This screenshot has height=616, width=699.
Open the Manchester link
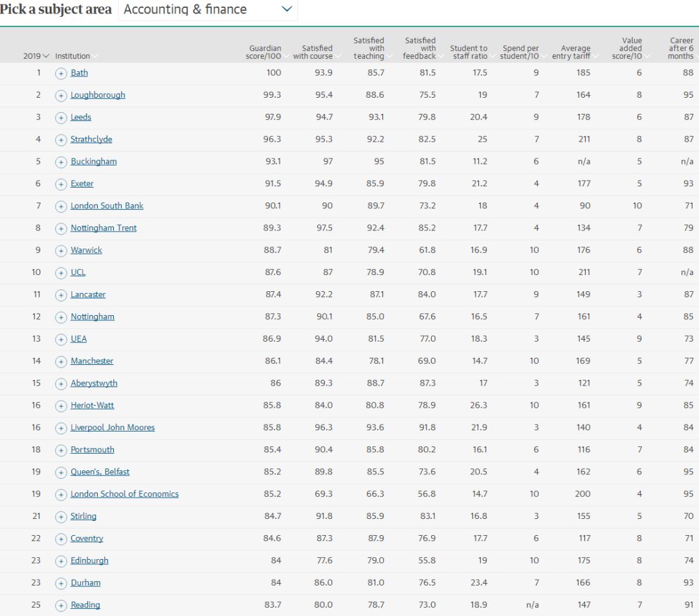92,360
